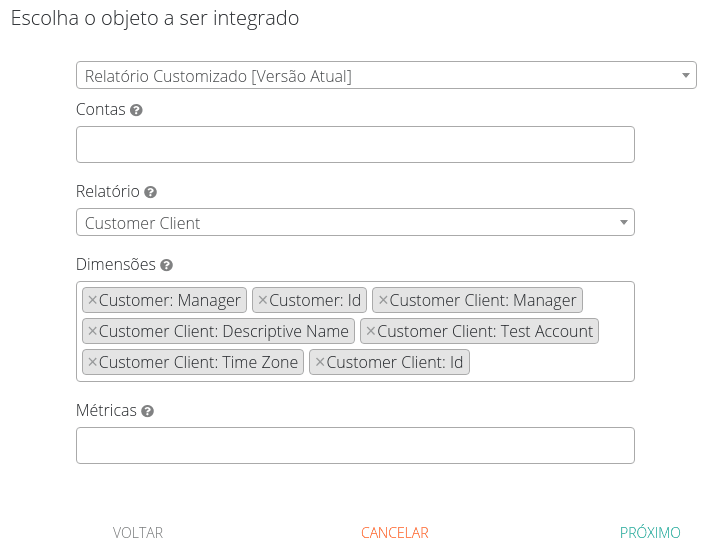The image size is (710, 554).
Task: Proceed with the PRÓXIMO button
Action: pos(650,533)
